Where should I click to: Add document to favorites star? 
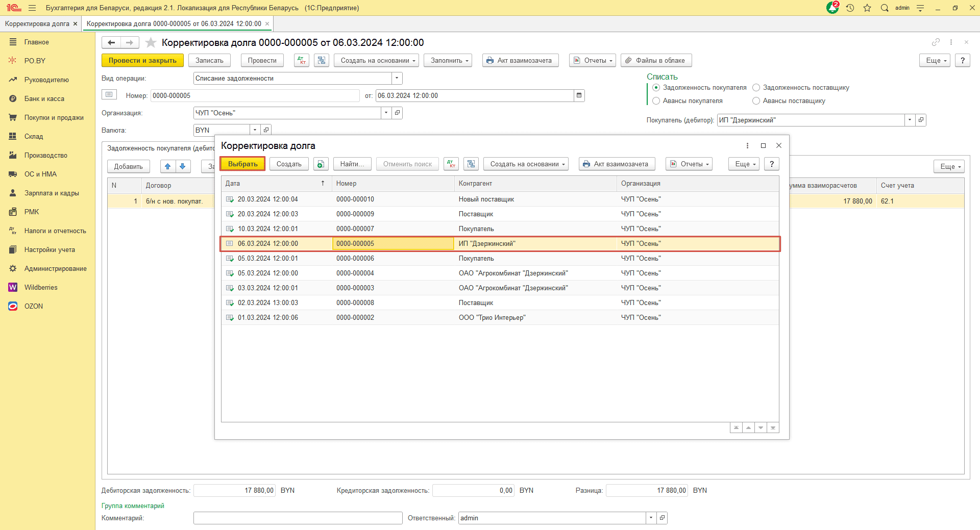tap(151, 42)
